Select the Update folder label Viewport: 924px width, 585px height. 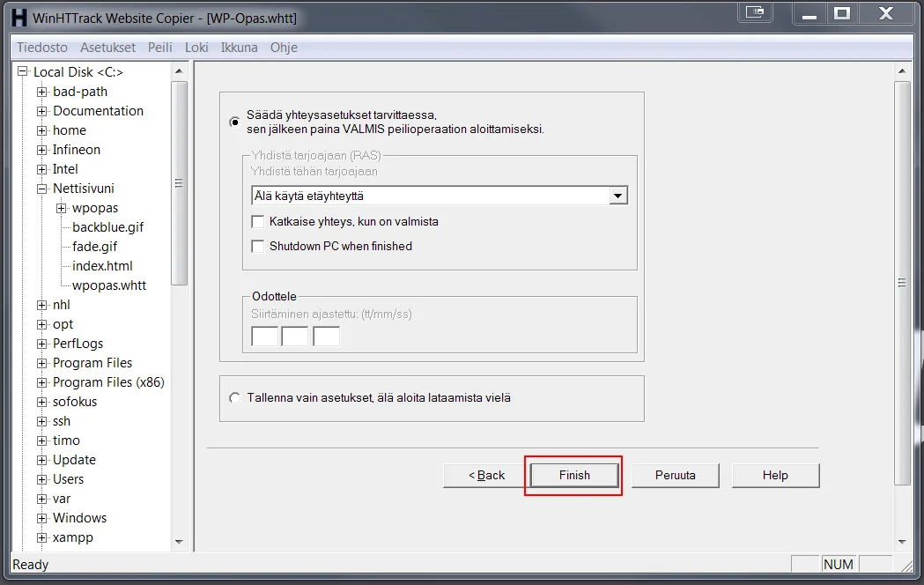(x=74, y=460)
